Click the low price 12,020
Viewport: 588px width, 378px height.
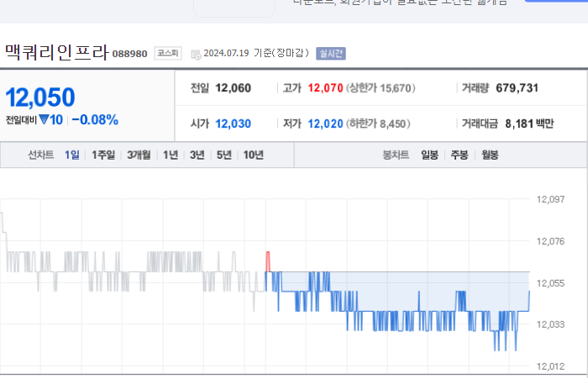click(326, 123)
